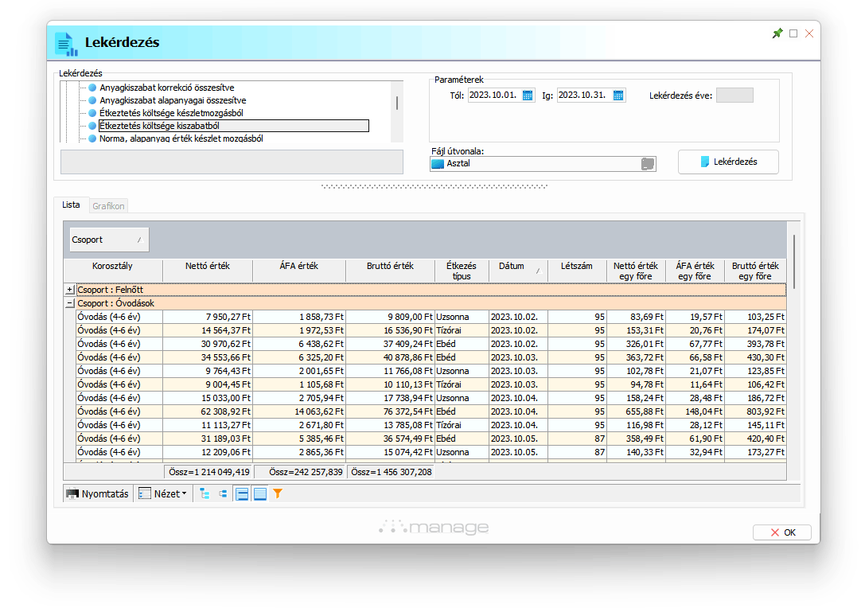This screenshot has width=865, height=616.
Task: Select Anyagkiszabat korrekció összesítve query
Action: [166, 88]
